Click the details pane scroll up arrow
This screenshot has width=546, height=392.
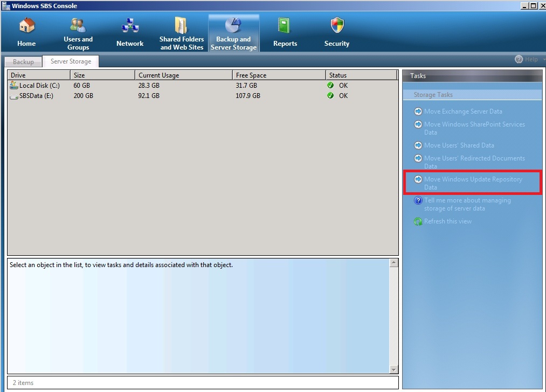pyautogui.click(x=394, y=263)
